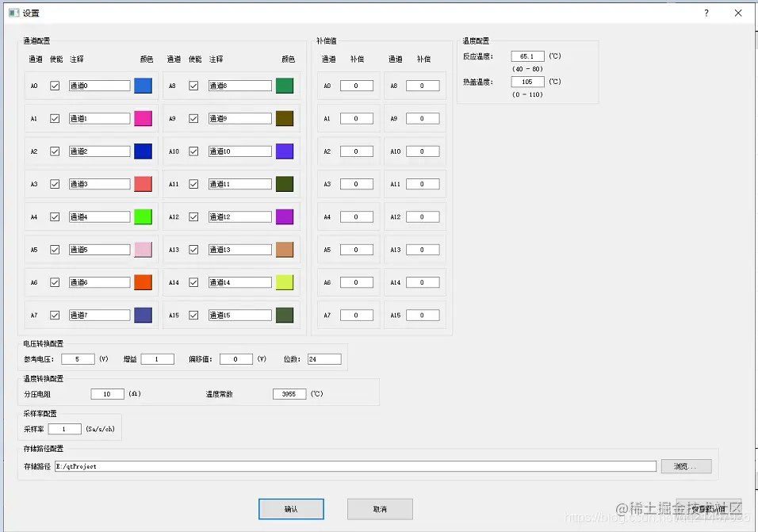The image size is (758, 532).
Task: Click the purple swatch of 通道10
Action: (x=284, y=151)
